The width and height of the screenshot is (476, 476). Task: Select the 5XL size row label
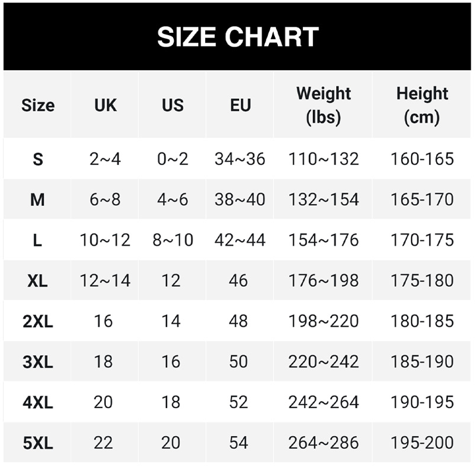[37, 443]
